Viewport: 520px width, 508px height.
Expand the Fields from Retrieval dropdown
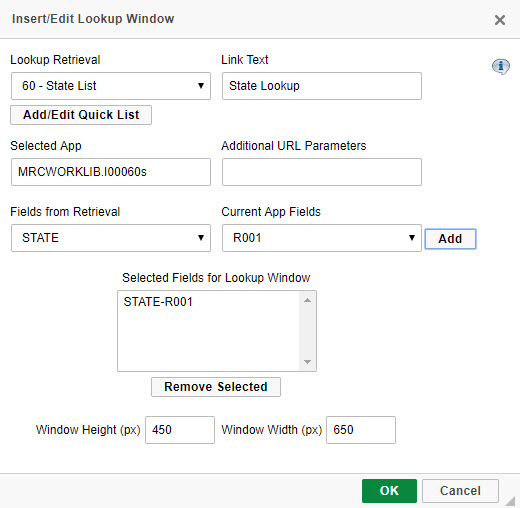(x=111, y=238)
